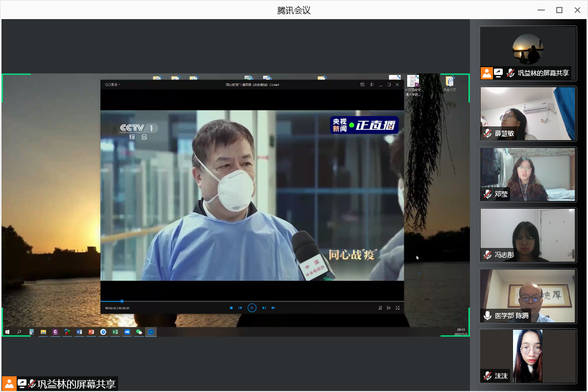Open the QQ Player playlist panel

click(x=389, y=308)
